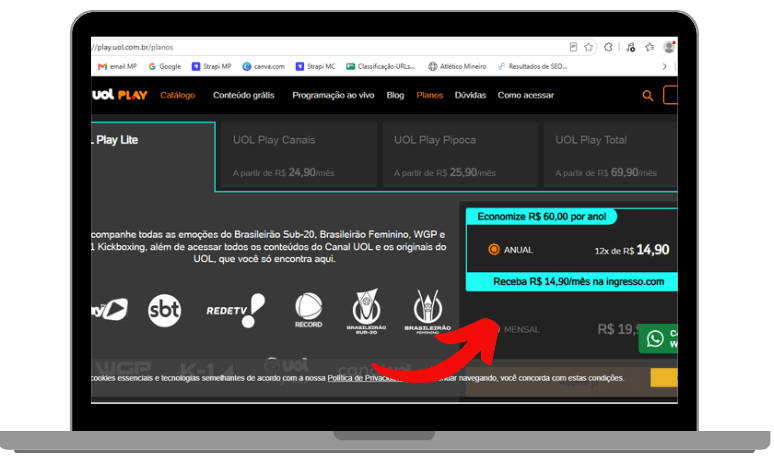The height and width of the screenshot is (461, 774).
Task: Click the Economize R$ 60,00 por ano badge
Action: (x=542, y=217)
